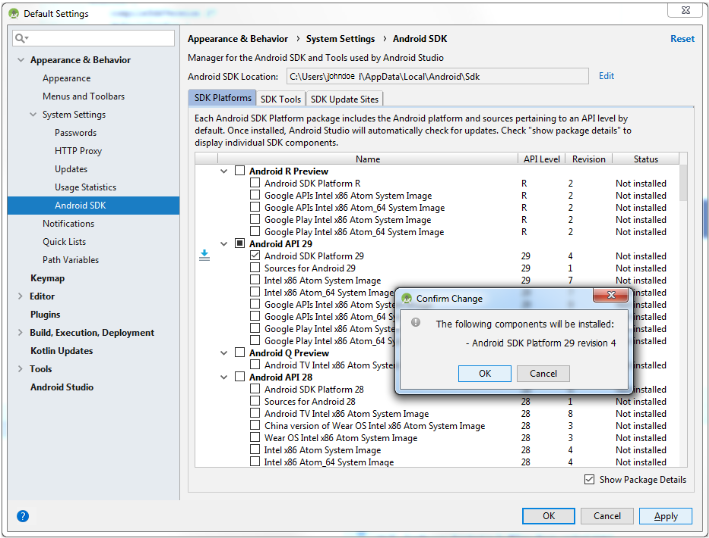Expand the Build, Execution, Deployment section
This screenshot has width=709, height=538.
pos(21,333)
